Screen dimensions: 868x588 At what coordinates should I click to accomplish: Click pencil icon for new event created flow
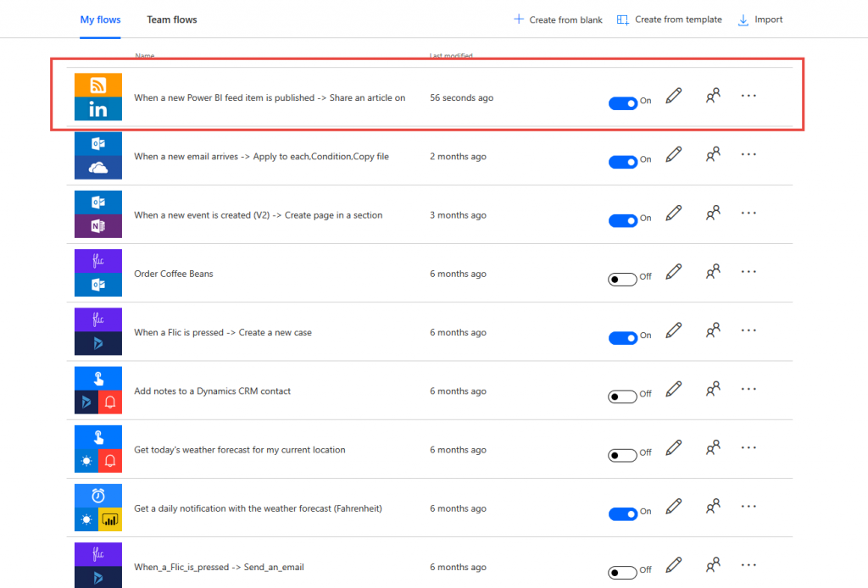(673, 214)
